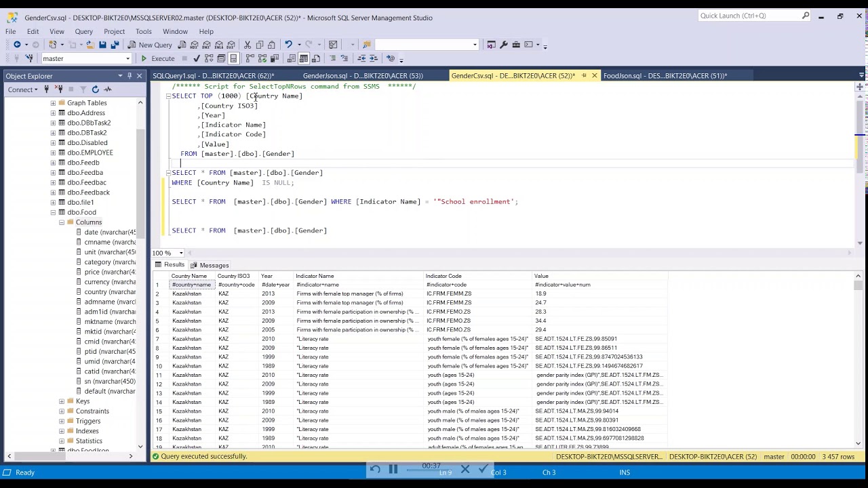The image size is (868, 488).
Task: Click the Cancel Executing Query stop icon
Action: point(184,58)
